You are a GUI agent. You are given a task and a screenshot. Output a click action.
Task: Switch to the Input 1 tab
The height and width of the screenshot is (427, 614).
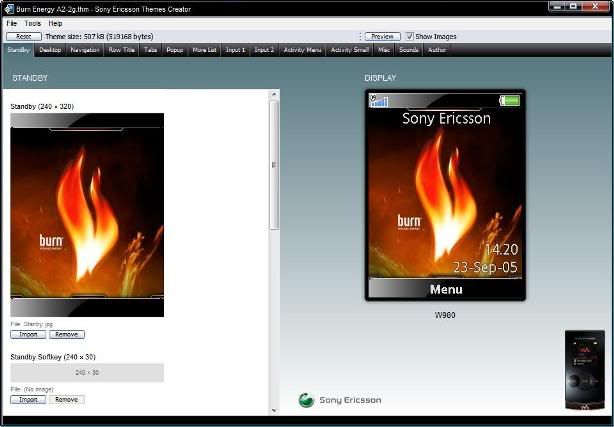pyautogui.click(x=235, y=50)
